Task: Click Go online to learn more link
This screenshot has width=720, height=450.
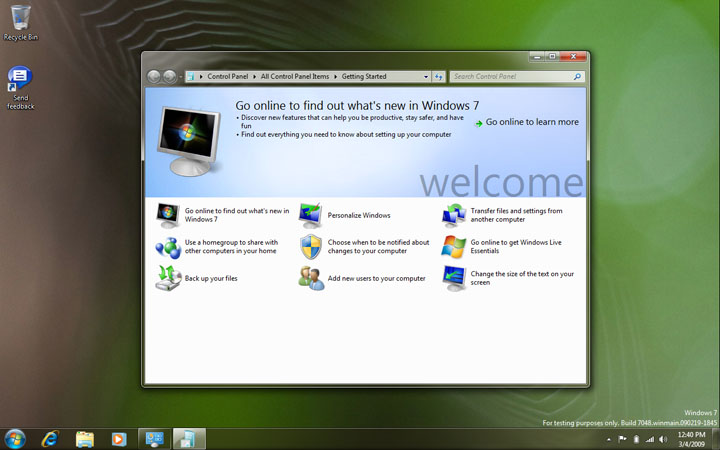Action: 532,122
